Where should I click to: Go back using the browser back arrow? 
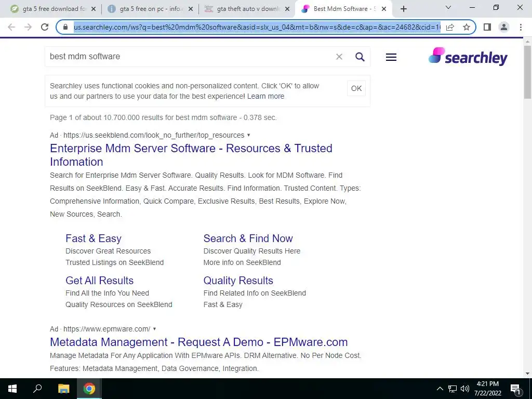click(x=11, y=27)
